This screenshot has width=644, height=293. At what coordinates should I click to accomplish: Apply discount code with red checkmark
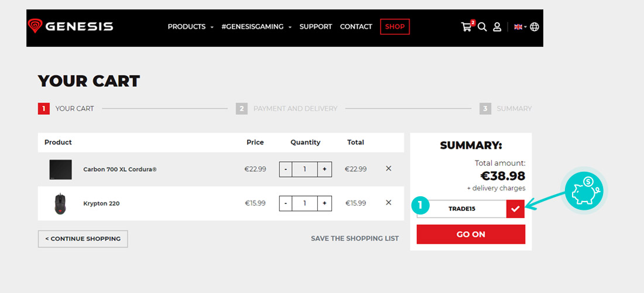point(515,209)
